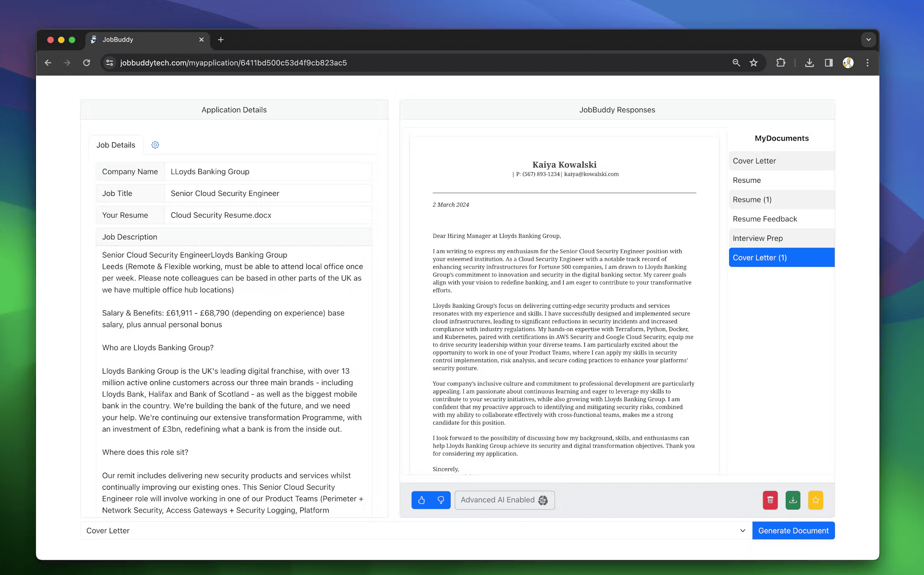Click the JobBuddy Responses panel header

(617, 110)
